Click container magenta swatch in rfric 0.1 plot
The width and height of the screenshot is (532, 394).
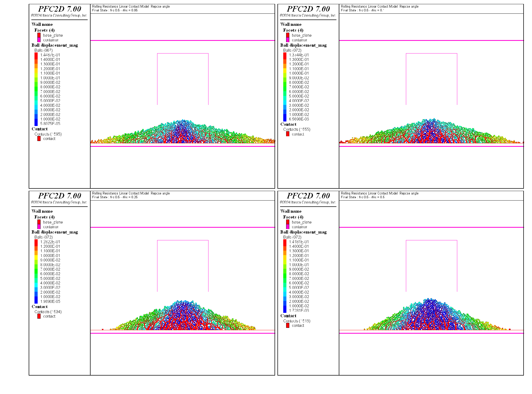tap(288, 40)
